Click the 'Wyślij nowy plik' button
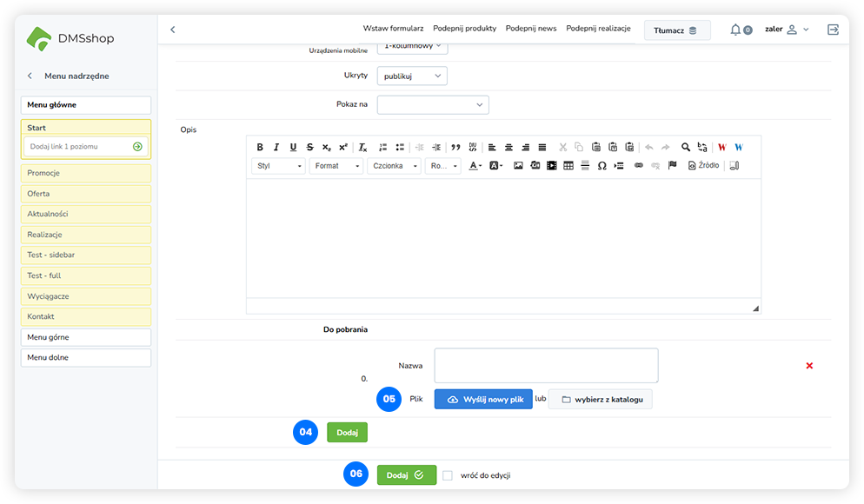 click(483, 400)
